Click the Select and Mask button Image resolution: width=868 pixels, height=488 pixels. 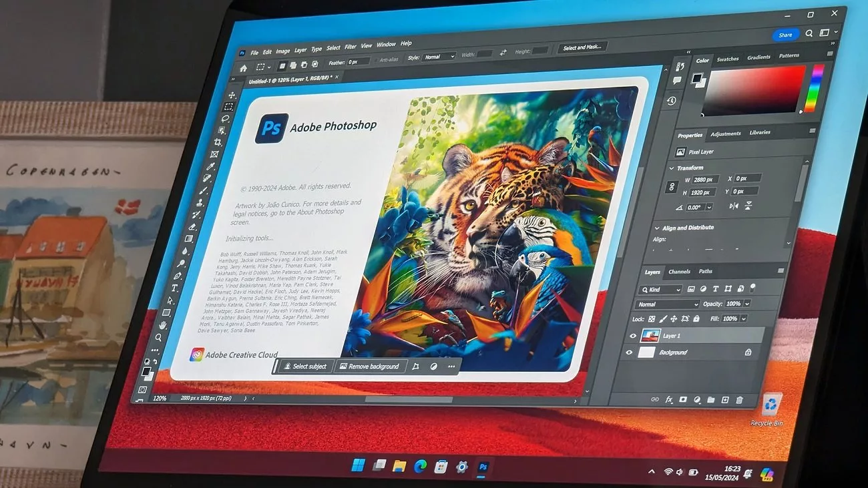[582, 47]
